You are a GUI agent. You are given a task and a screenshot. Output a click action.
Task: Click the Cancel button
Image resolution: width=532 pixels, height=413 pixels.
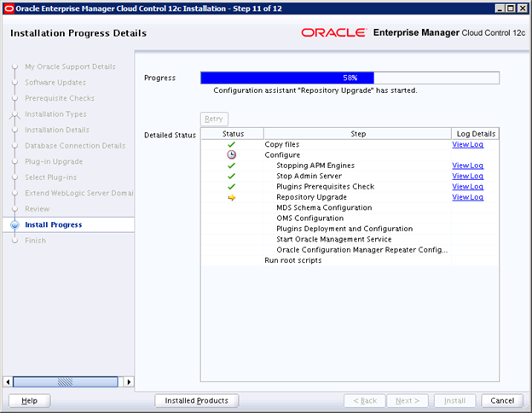502,401
